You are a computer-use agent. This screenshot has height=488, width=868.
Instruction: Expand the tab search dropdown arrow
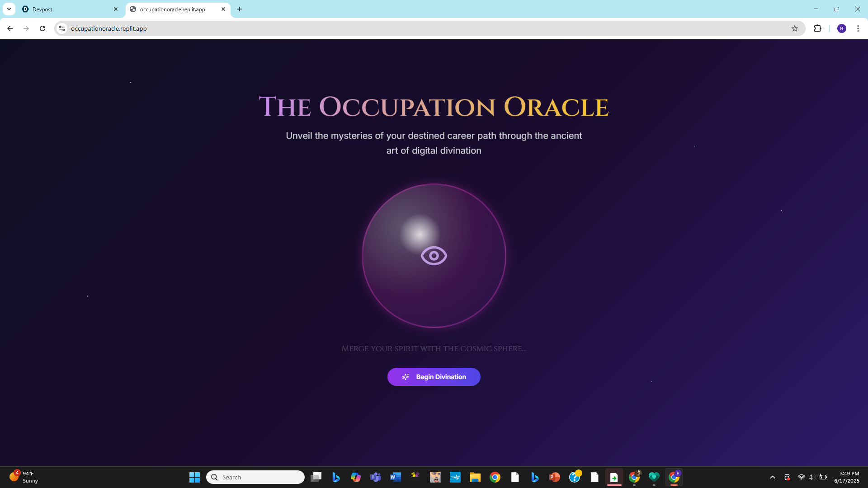coord(9,9)
